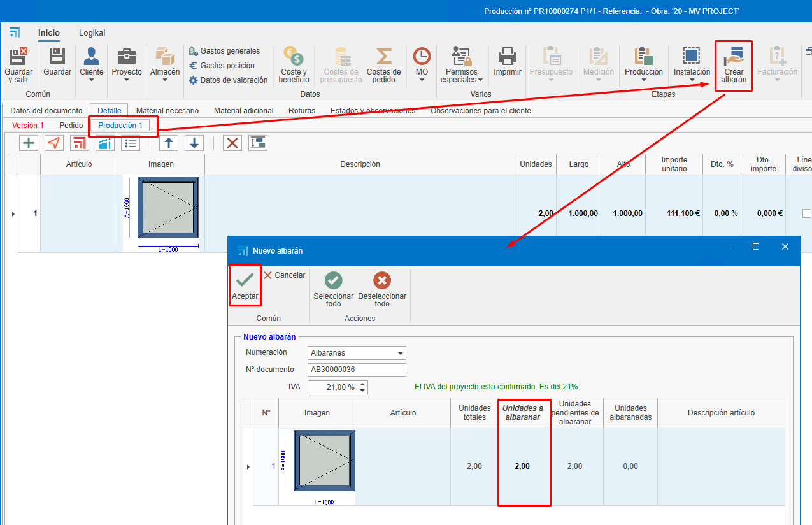Screen dimensions: 812x525
Task: Open Observaciones para el cliente tab
Action: [x=481, y=111]
